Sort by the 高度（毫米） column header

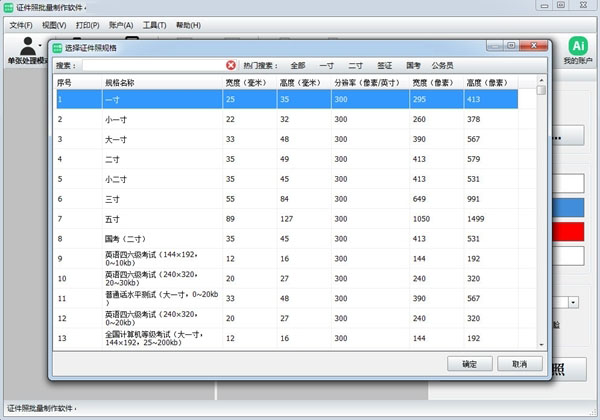click(303, 83)
